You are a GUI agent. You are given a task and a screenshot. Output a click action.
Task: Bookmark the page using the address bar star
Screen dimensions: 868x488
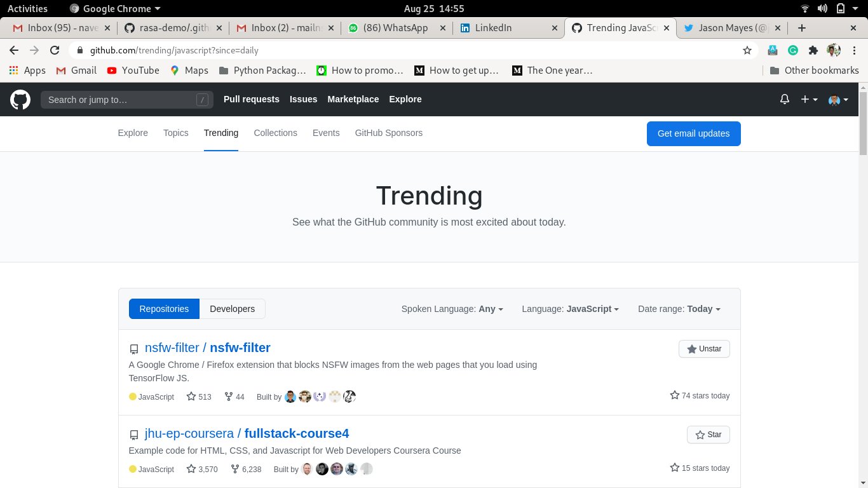(747, 50)
